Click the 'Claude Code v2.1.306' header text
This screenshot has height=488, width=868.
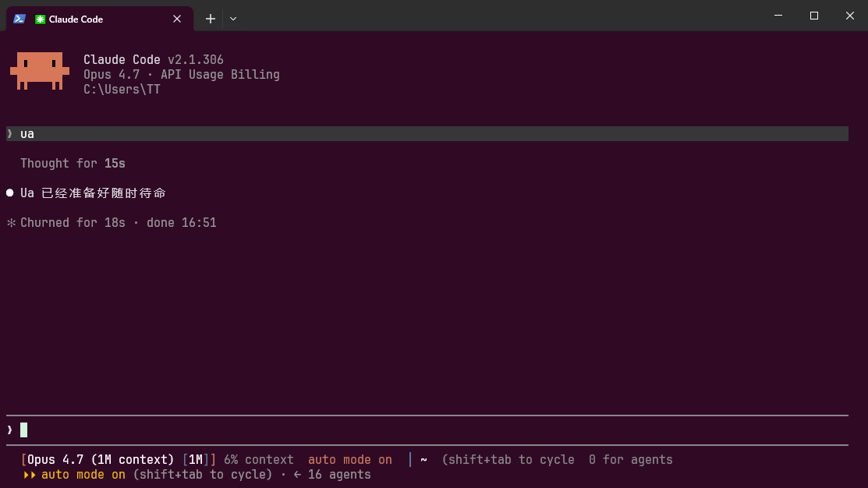click(x=154, y=60)
